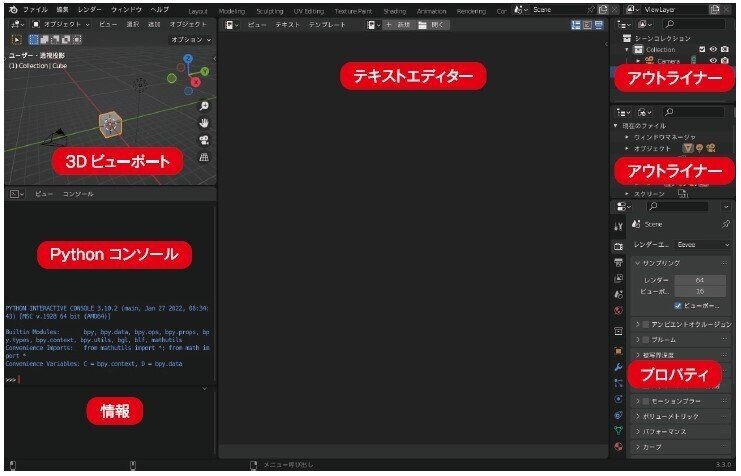
Task: Open the View Layer properties tab icon
Action: (x=618, y=278)
